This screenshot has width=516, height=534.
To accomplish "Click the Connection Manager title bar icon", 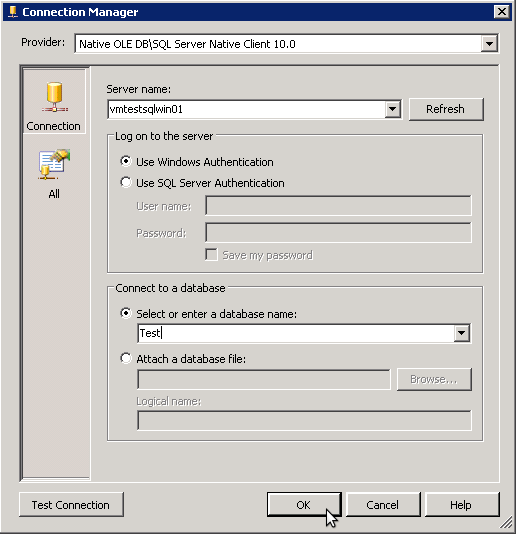I will [13, 12].
